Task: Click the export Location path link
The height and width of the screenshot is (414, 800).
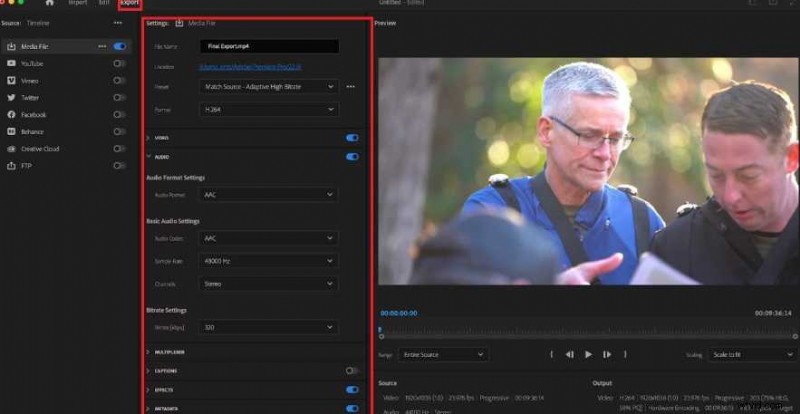Action: click(250, 67)
